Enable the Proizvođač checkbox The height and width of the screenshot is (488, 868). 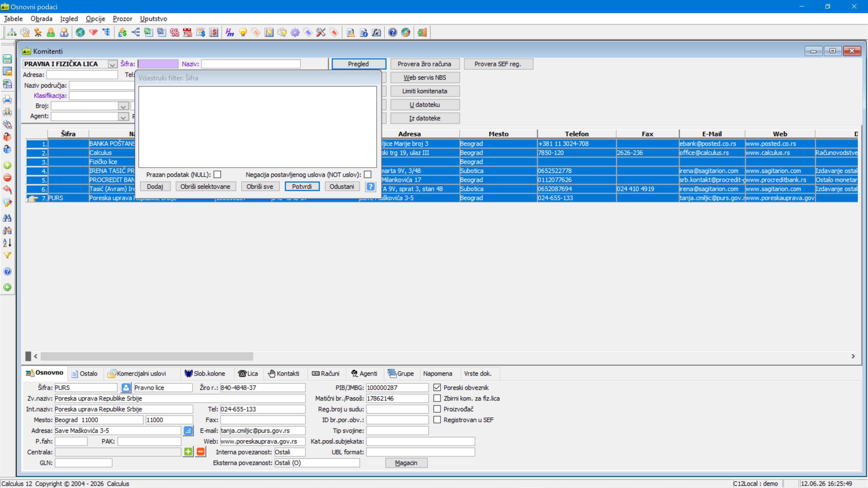point(437,409)
